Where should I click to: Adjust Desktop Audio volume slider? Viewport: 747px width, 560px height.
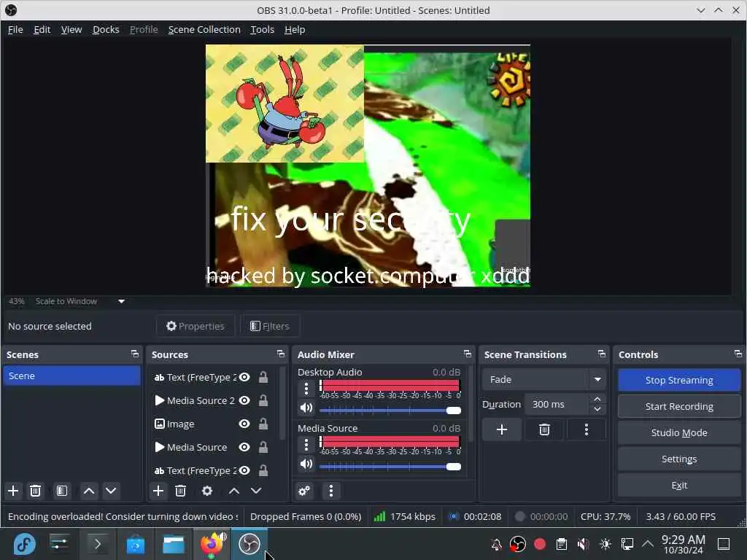point(390,411)
